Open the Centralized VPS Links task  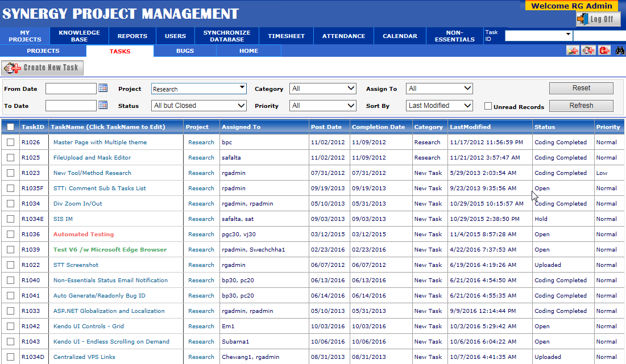[84, 357]
